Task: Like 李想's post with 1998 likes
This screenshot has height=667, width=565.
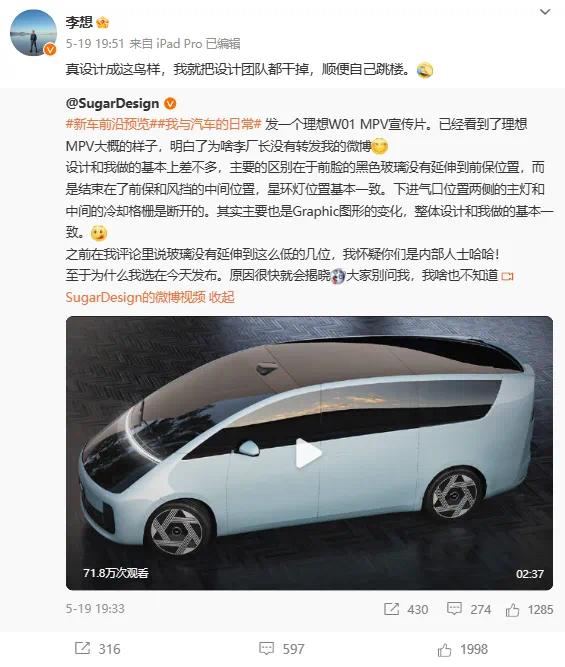Action: (462, 649)
